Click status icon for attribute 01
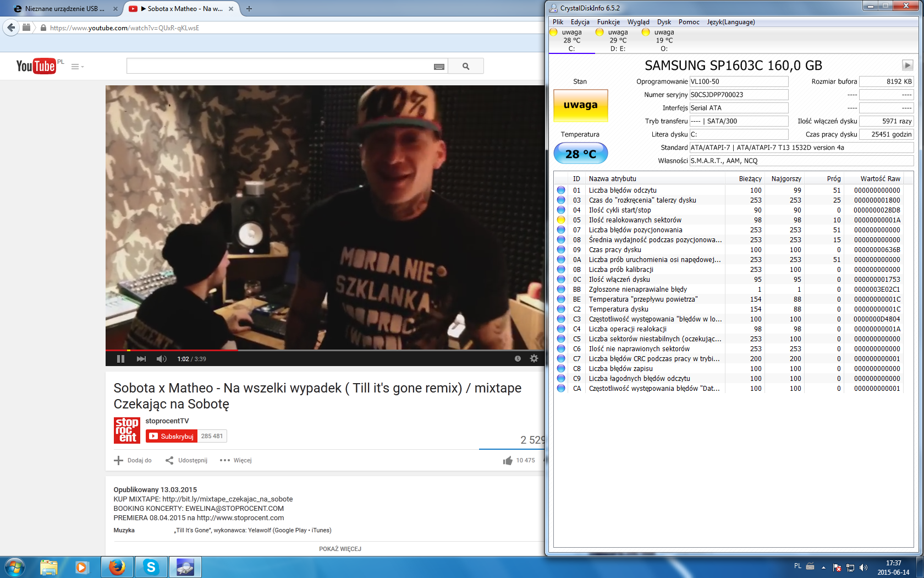This screenshot has height=578, width=924. 561,190
